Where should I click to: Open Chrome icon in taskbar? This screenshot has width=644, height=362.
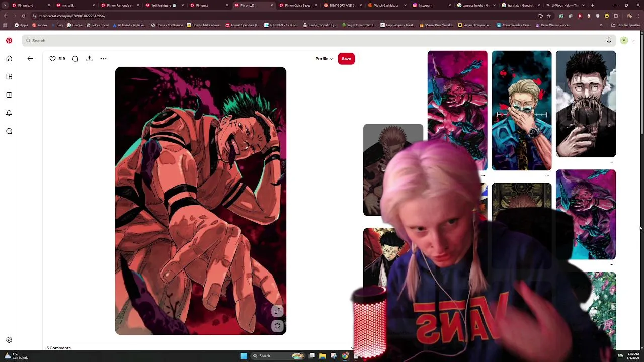[x=345, y=356]
